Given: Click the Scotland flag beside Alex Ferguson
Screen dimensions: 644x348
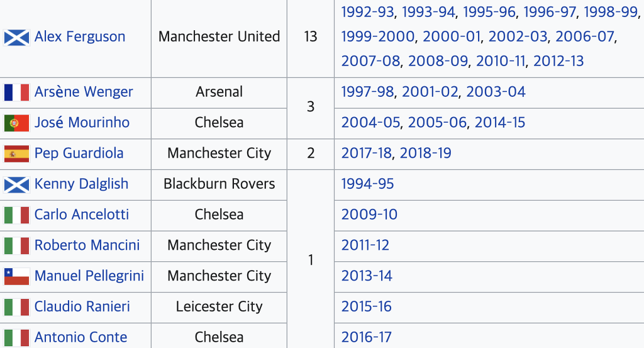Looking at the screenshot, I should pos(16,37).
